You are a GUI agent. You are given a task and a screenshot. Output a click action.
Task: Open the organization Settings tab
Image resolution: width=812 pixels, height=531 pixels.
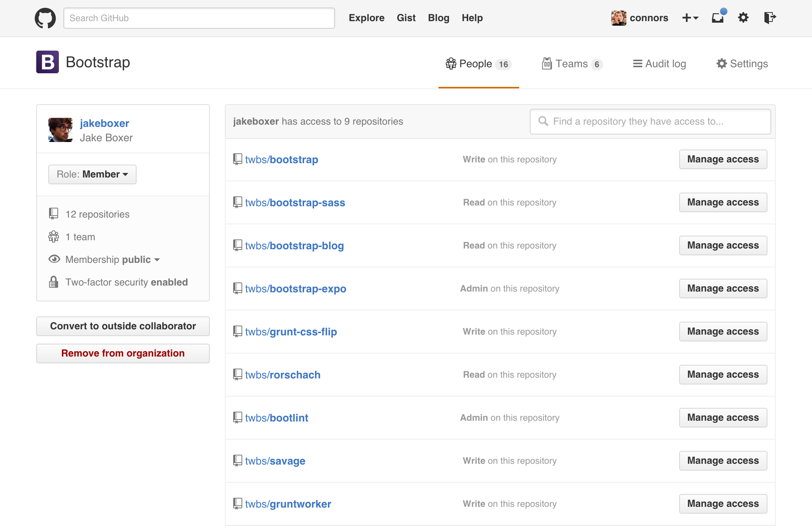(742, 64)
